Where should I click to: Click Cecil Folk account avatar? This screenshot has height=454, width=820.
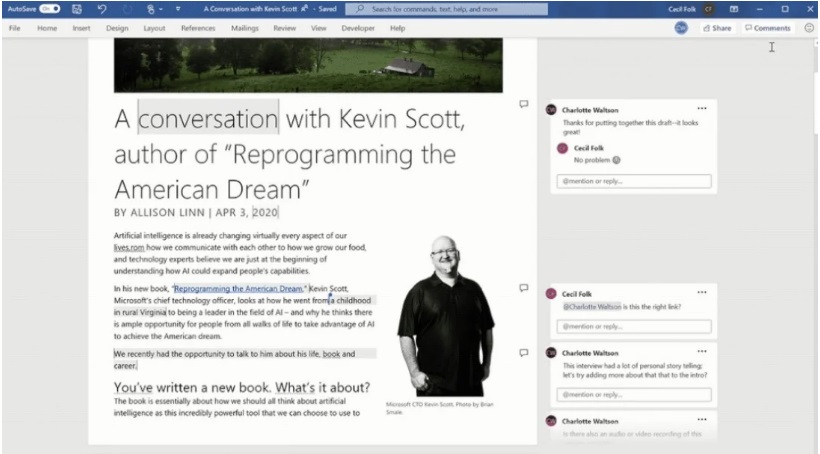709,9
